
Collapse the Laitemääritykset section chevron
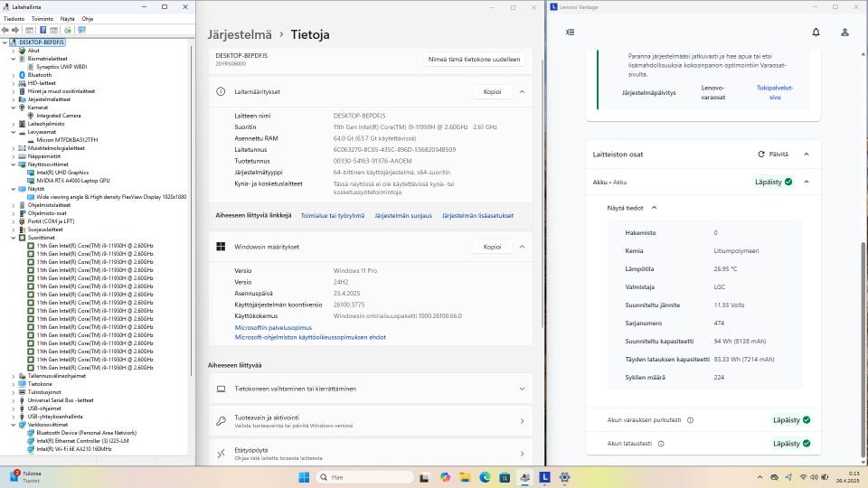point(522,91)
